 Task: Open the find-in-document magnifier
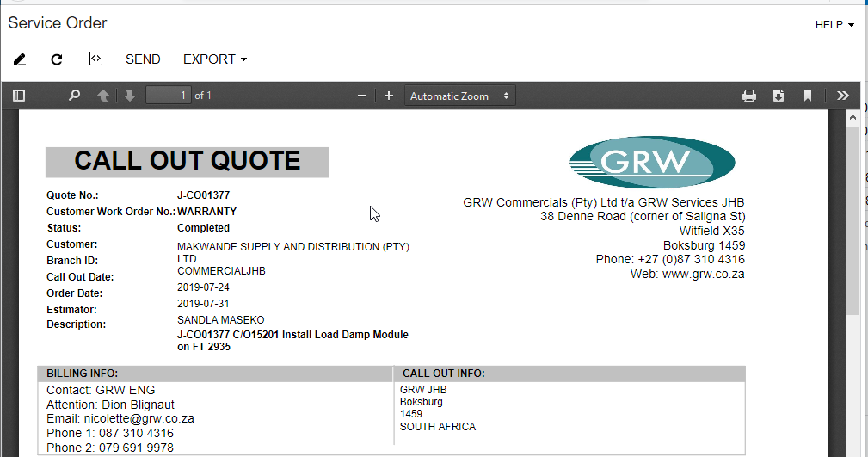click(x=74, y=96)
